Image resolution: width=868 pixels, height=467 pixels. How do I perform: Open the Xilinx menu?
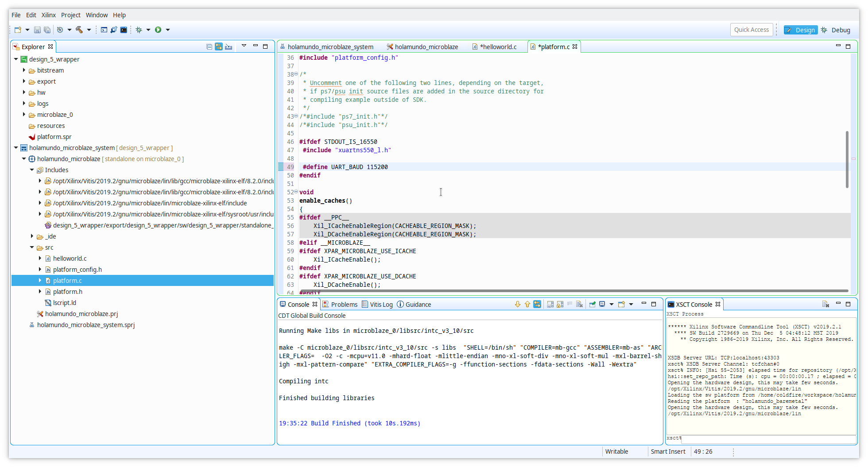tap(49, 15)
